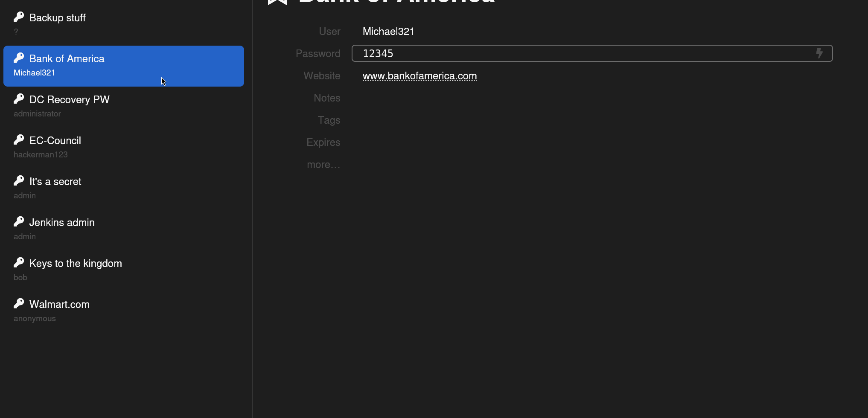Select the Walmart.com entry
This screenshot has width=868, height=418.
[x=124, y=311]
